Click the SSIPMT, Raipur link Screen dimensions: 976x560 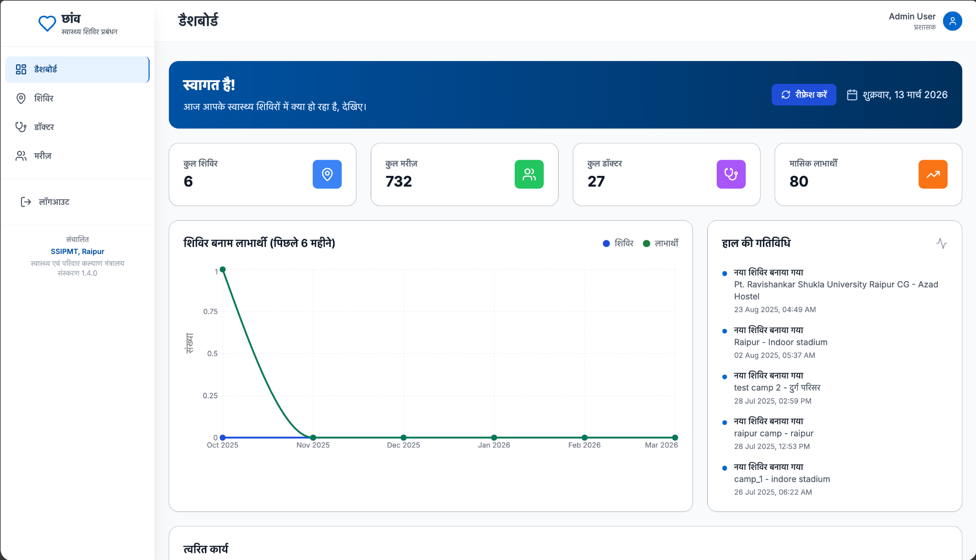point(77,252)
